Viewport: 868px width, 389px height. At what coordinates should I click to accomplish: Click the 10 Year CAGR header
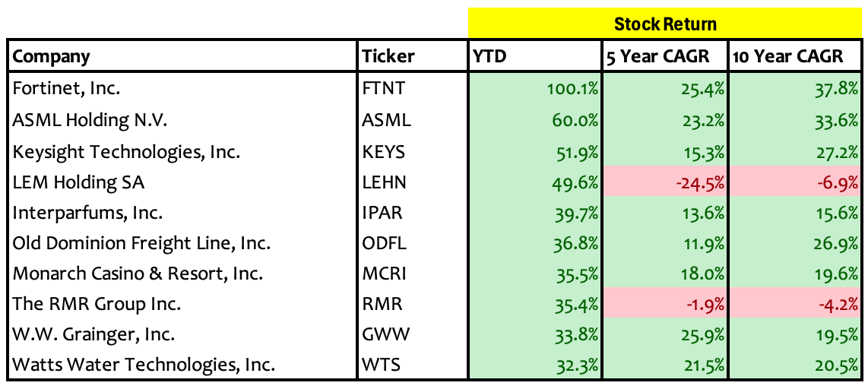795,56
